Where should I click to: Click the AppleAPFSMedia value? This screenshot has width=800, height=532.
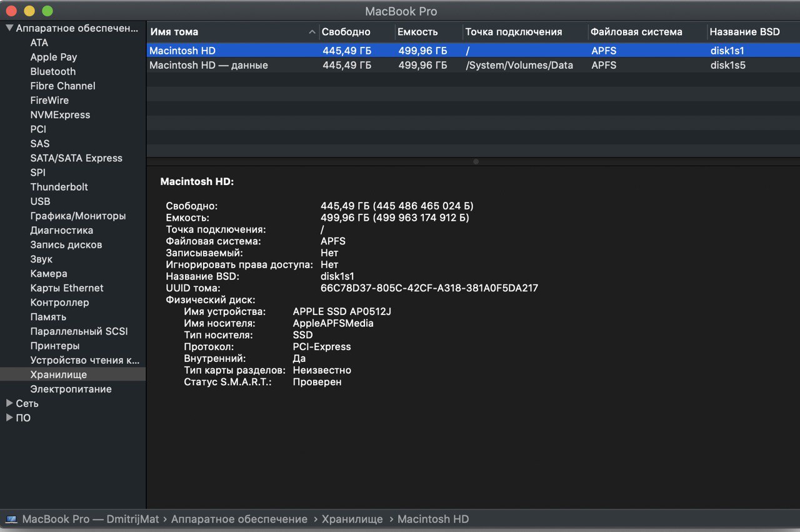333,323
